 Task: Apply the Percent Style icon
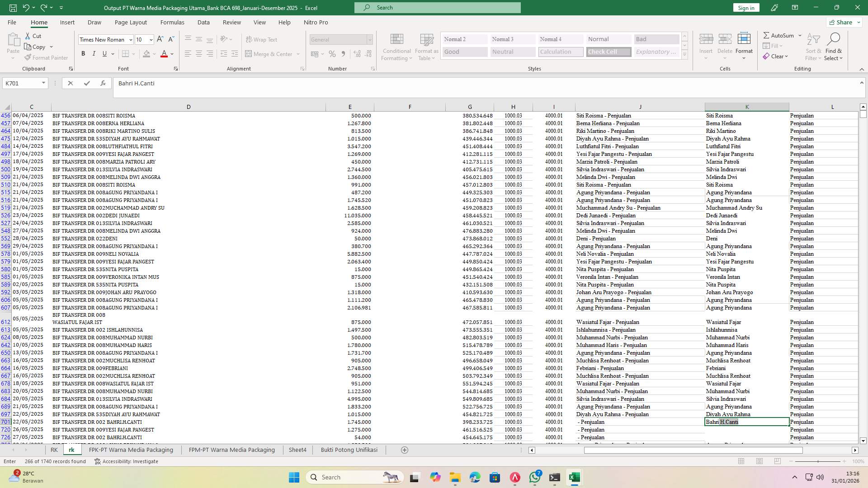point(332,54)
